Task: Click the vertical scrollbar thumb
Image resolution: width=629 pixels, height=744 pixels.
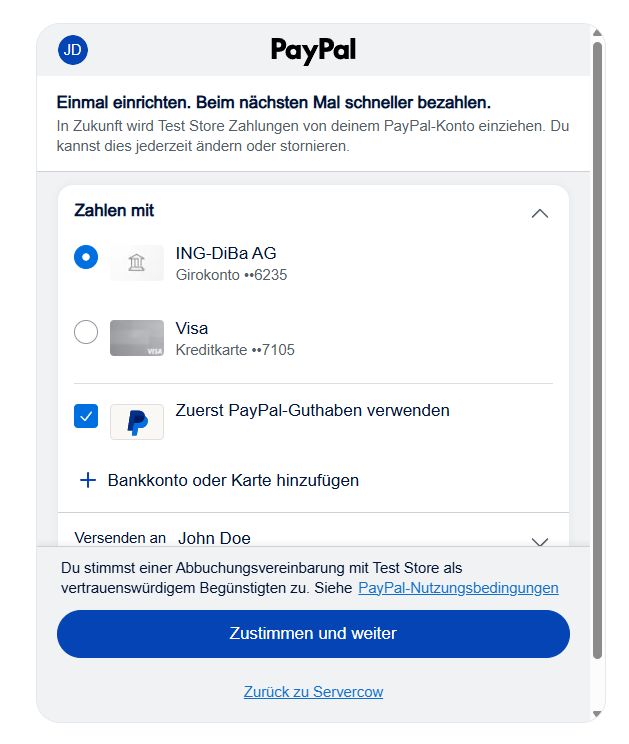Action: click(597, 350)
